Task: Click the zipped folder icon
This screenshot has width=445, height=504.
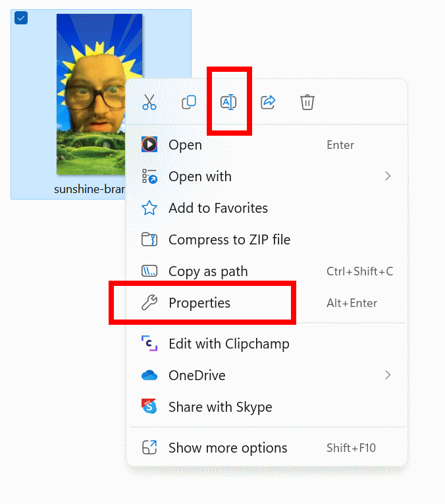Action: pos(149,239)
